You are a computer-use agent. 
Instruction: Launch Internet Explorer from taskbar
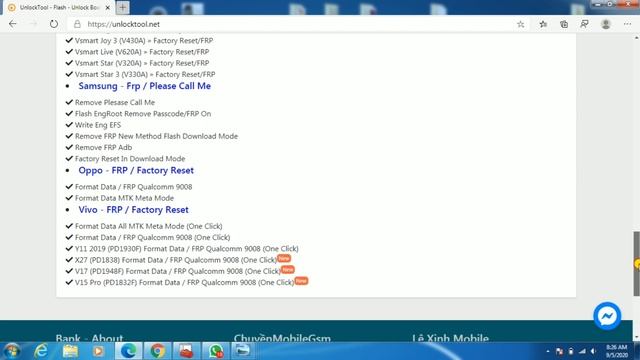click(x=41, y=351)
